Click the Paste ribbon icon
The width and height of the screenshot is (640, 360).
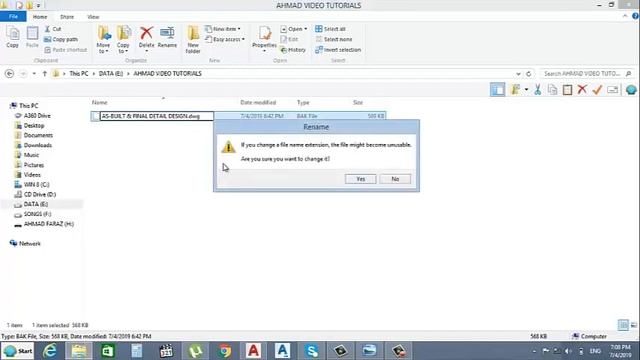pos(32,37)
